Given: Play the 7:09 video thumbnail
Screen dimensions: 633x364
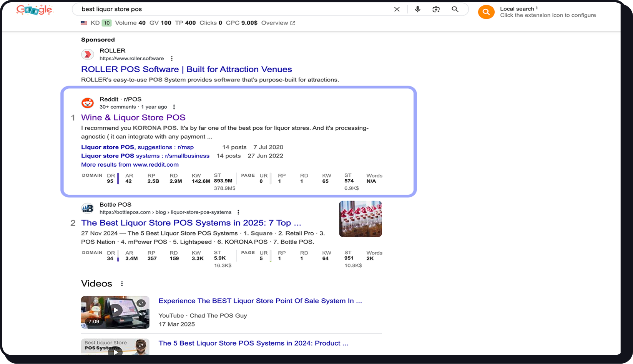Looking at the screenshot, I should (115, 312).
